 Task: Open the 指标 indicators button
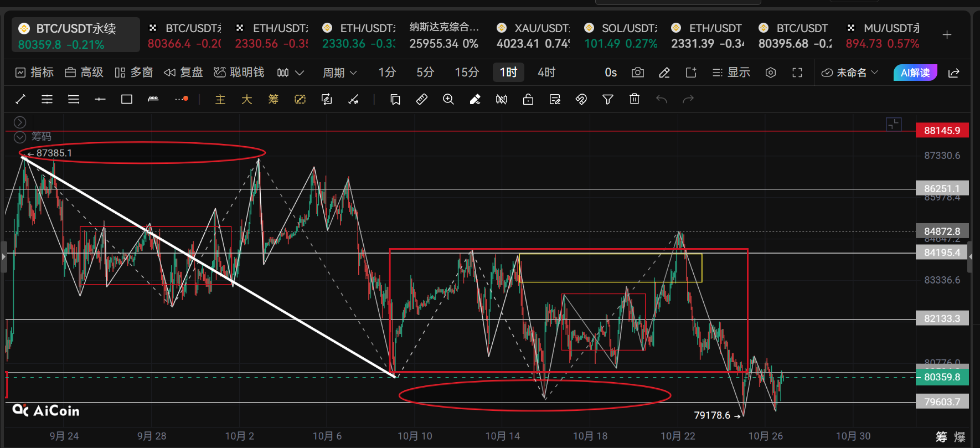tap(34, 73)
